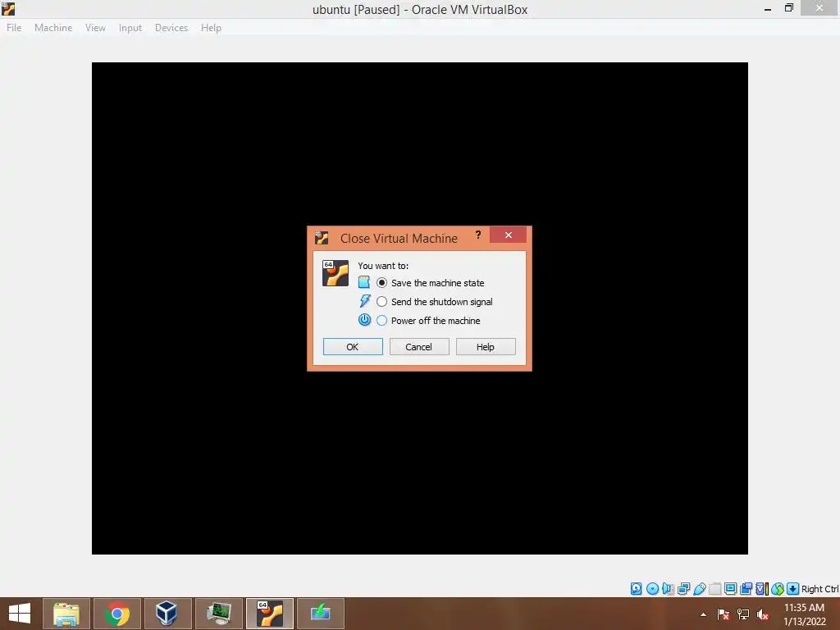840x630 pixels.
Task: Close the Close Virtual Machine dialog
Action: pyautogui.click(x=508, y=235)
